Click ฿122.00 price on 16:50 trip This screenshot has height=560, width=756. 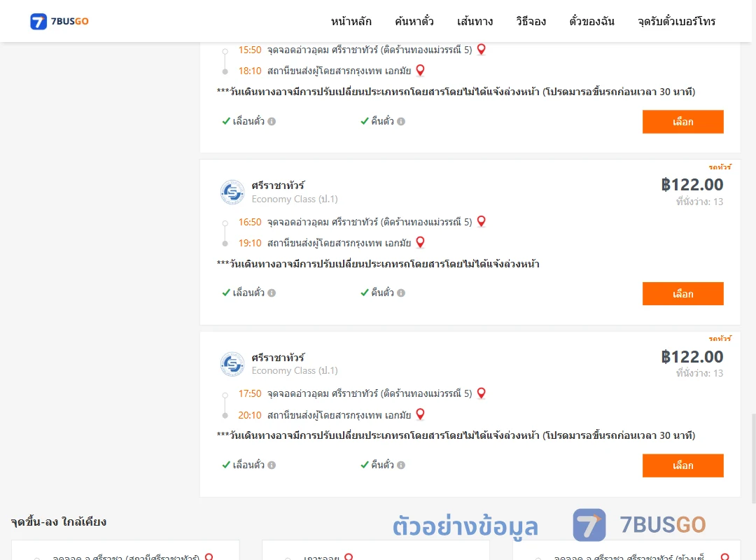(x=692, y=185)
